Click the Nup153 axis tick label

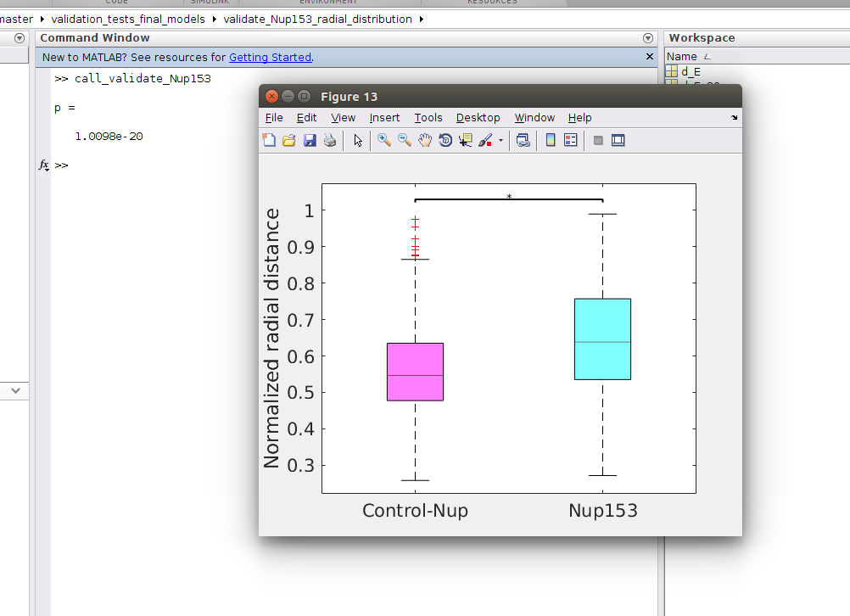pyautogui.click(x=603, y=510)
